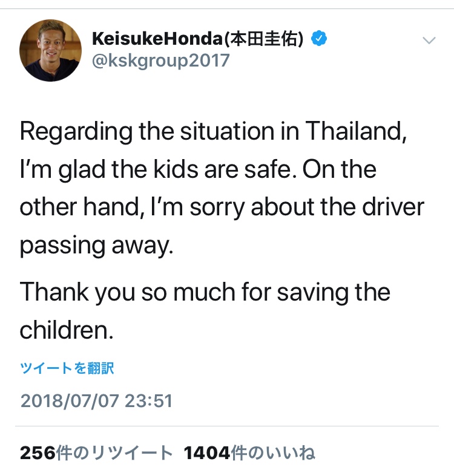Click the bold 1404 likes number

pyautogui.click(x=207, y=453)
